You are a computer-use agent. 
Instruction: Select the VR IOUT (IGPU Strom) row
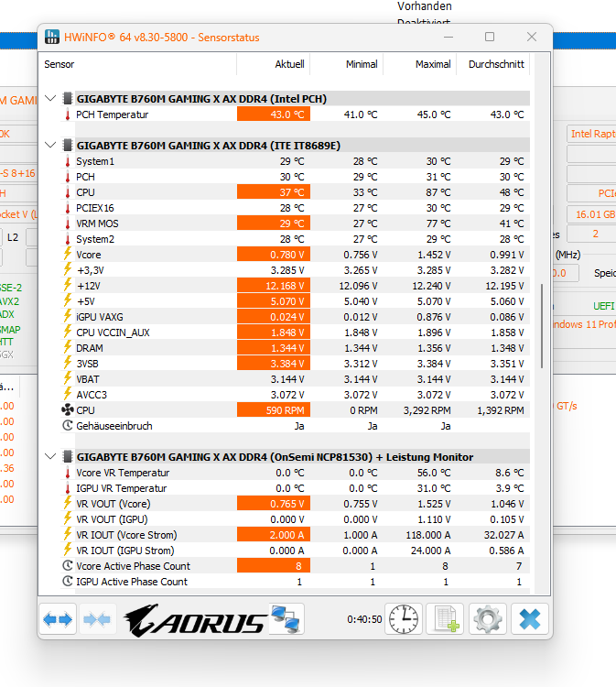(295, 551)
